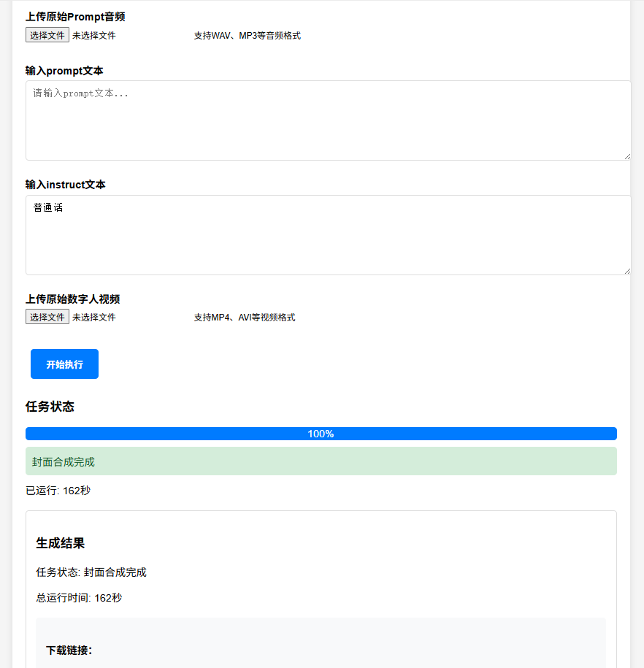
Task: Click the green 封面合成完成 status banner
Action: tap(321, 461)
